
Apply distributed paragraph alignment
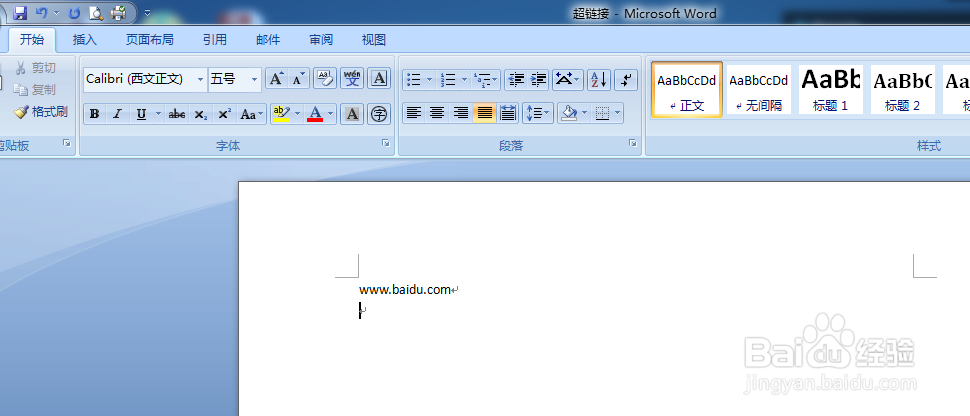(x=508, y=113)
